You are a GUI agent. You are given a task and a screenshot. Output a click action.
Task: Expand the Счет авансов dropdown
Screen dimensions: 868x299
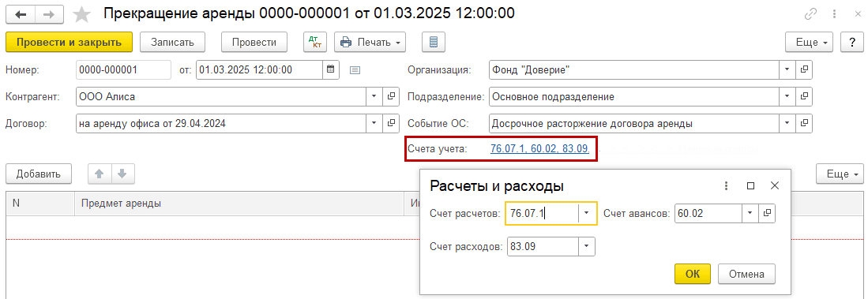[x=750, y=213]
